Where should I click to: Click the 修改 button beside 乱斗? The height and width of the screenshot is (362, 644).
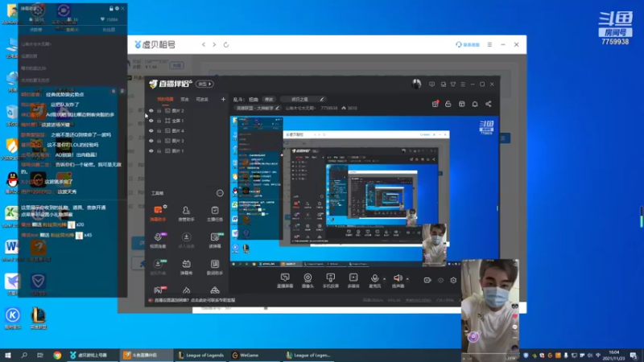[x=269, y=99]
